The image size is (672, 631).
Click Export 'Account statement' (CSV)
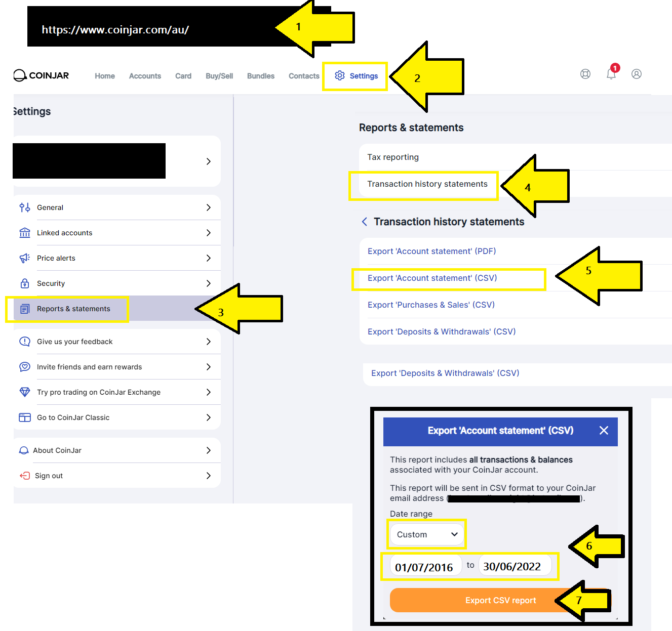pos(432,278)
